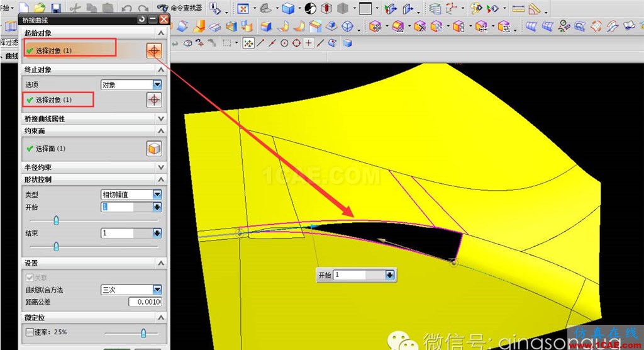Viewport: 644px width, 350px height.
Task: Open a file with the folder icon
Action: (40, 8)
